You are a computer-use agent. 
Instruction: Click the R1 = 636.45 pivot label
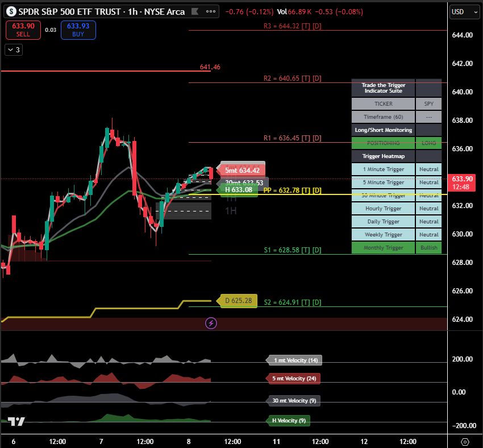point(292,138)
